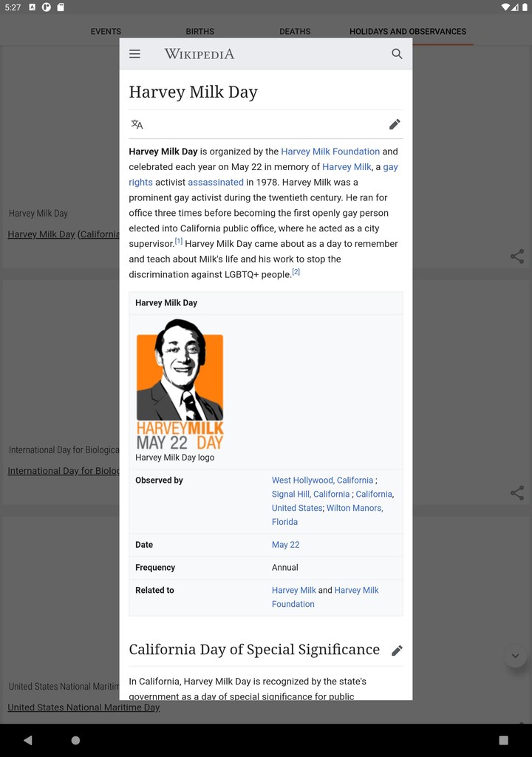Tap the round chevron-down floating button
This screenshot has width=532, height=757.
[515, 656]
